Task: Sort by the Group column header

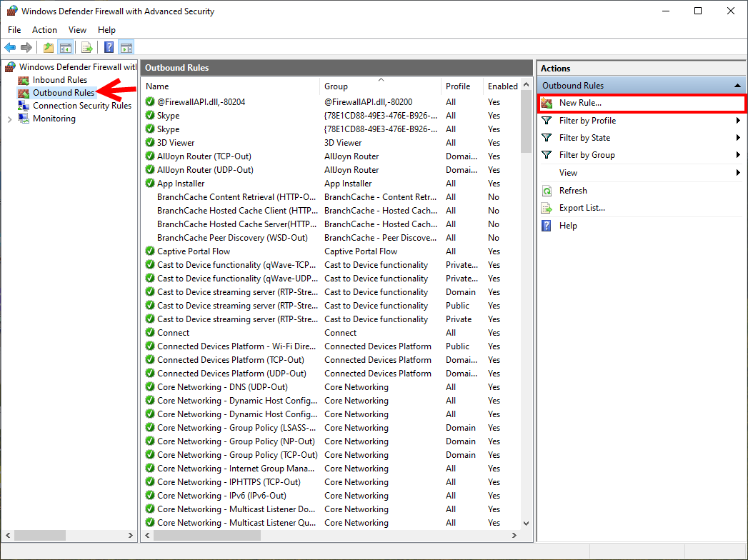Action: point(380,86)
